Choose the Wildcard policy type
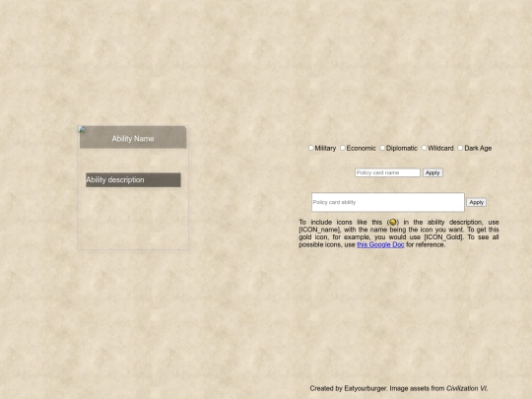The image size is (532, 399). [x=424, y=148]
